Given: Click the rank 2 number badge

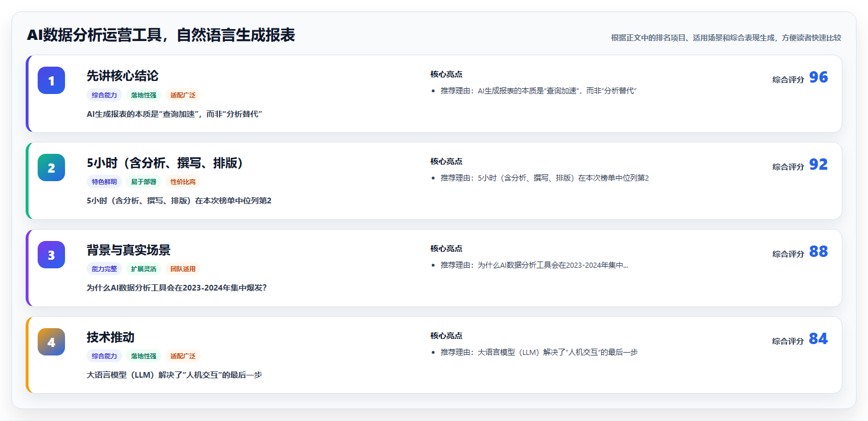Looking at the screenshot, I should click(x=51, y=167).
